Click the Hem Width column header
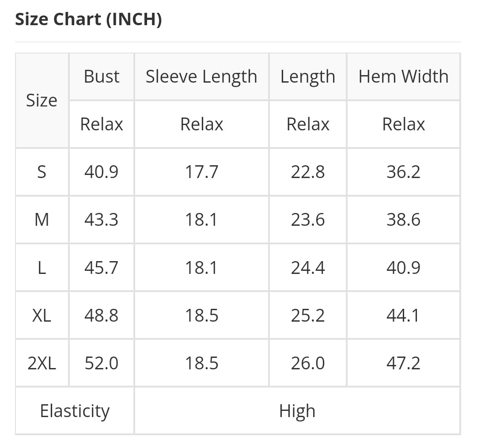This screenshot has height=448, width=477. 403,76
